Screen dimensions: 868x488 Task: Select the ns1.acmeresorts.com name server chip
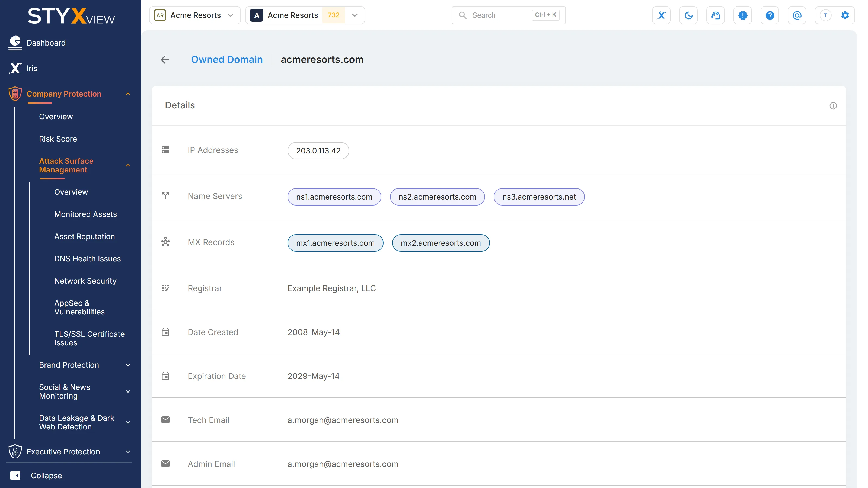334,197
